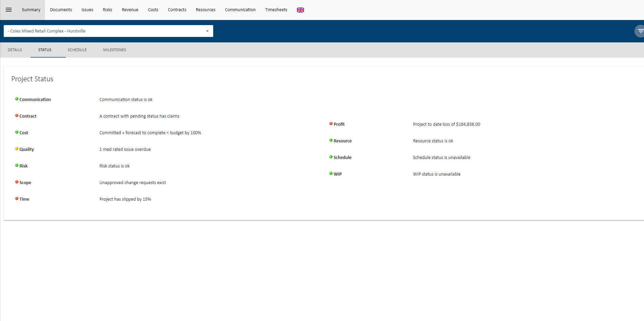Go to the Timesheets section
Viewport: 644px width, 321px height.
click(276, 10)
